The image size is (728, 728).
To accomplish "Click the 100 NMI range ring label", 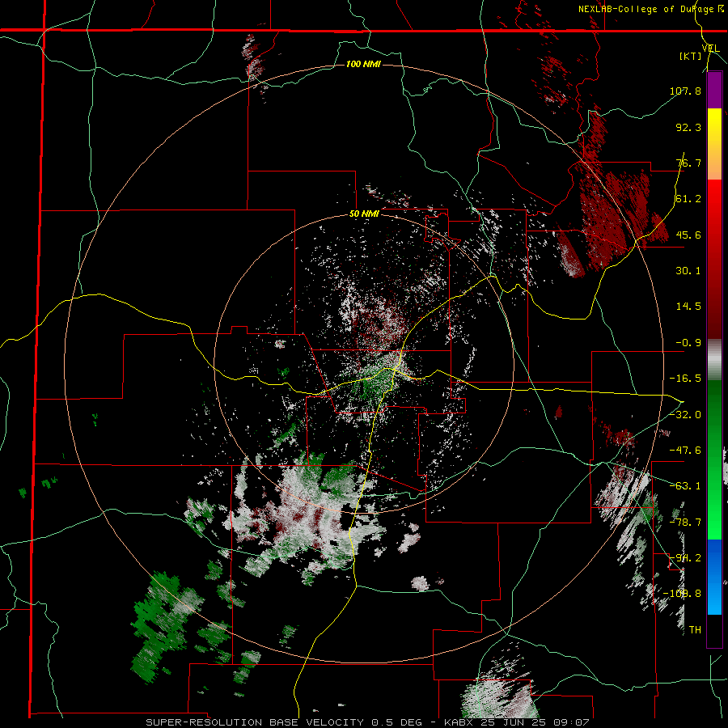I will click(363, 64).
